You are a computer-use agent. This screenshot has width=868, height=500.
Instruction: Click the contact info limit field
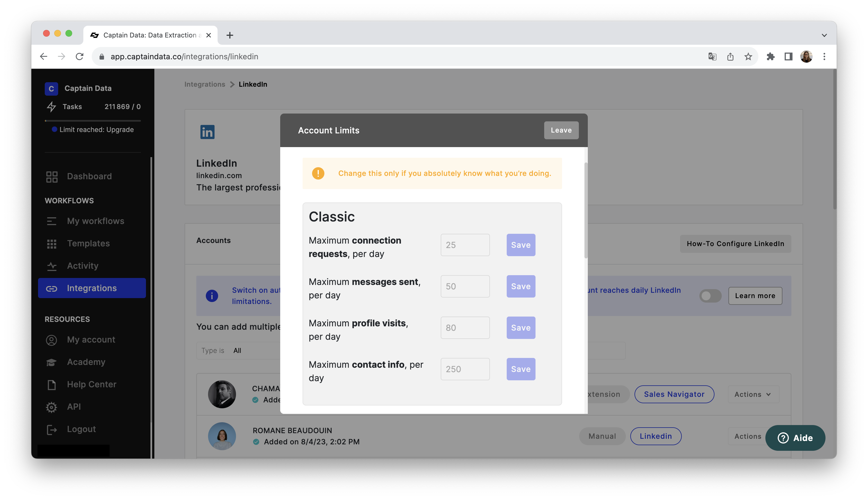[x=465, y=369]
